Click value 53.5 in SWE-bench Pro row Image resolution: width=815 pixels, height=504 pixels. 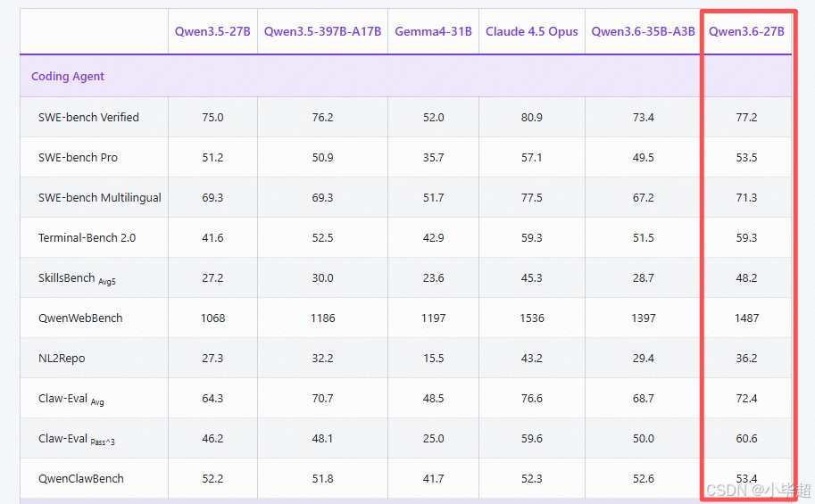(x=746, y=157)
